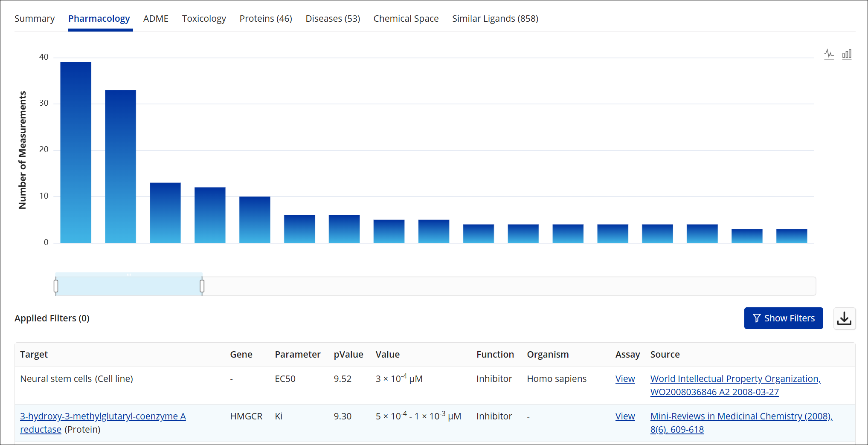
Task: Click the 9.30 pValue cell
Action: (343, 416)
